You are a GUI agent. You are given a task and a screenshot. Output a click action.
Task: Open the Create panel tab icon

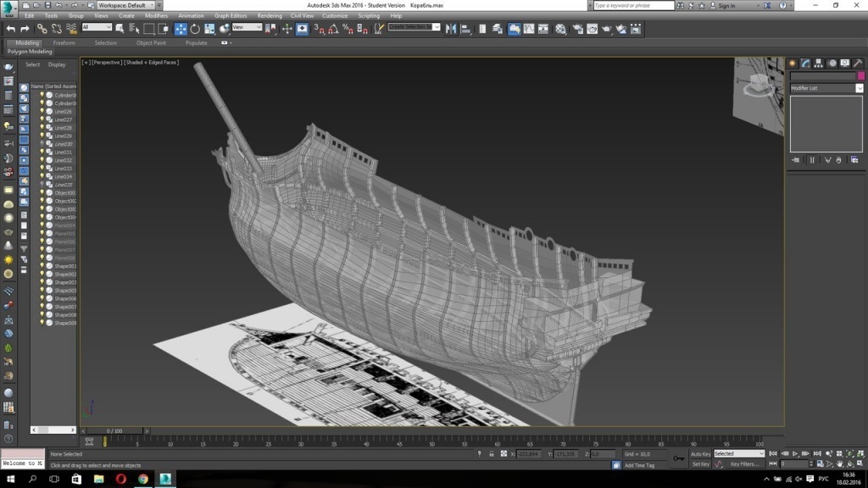point(793,63)
